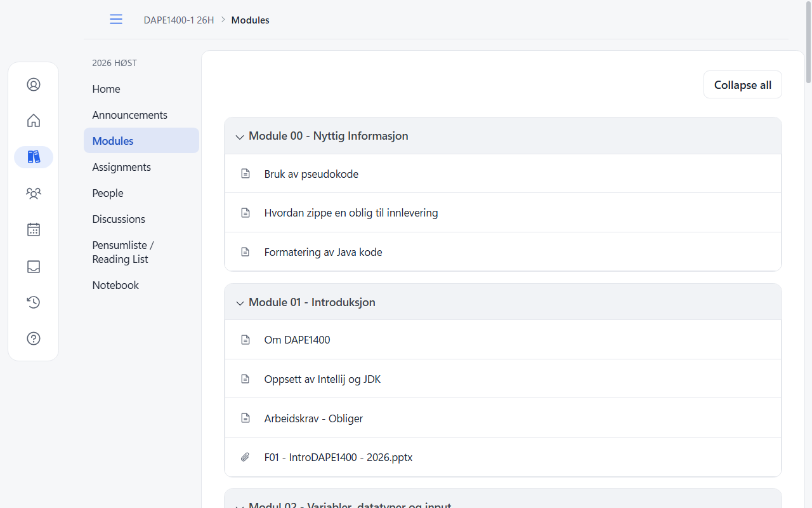Viewport: 812px width, 508px height.
Task: Click page icon beside Oppsett av Intellij
Action: [x=246, y=379]
